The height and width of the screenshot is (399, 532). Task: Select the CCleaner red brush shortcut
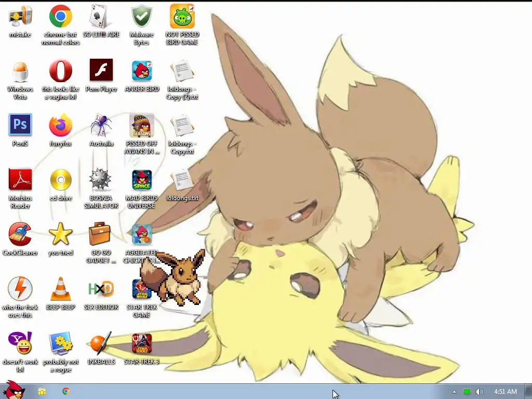tap(20, 234)
